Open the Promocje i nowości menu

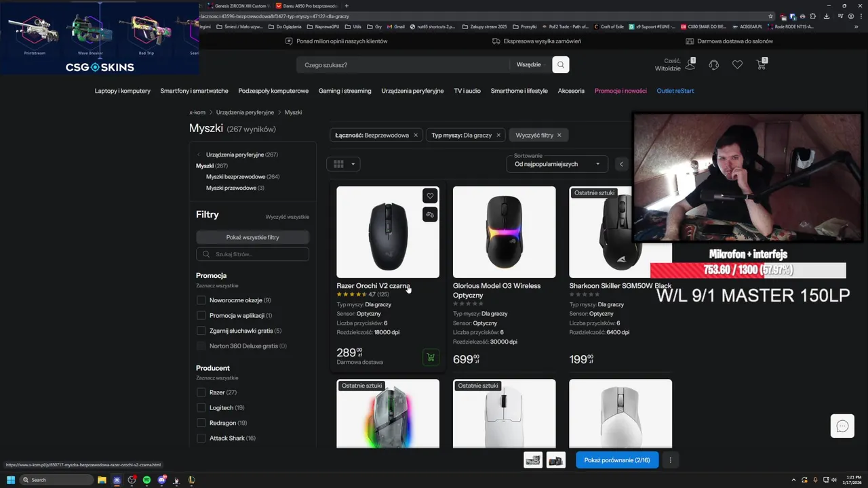point(620,91)
